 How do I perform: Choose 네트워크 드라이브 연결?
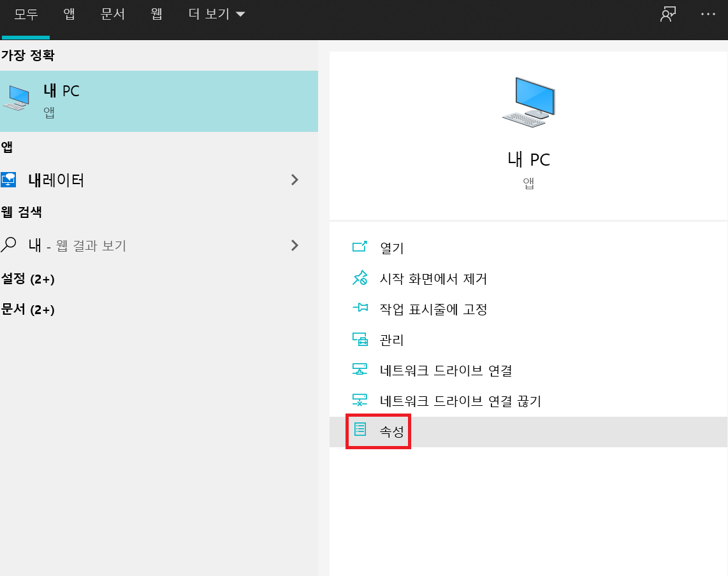tap(528, 370)
